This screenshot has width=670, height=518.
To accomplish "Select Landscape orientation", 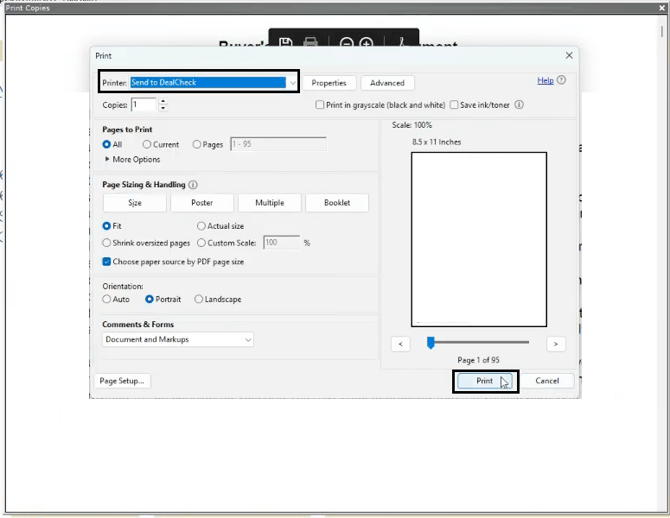I will coord(198,299).
